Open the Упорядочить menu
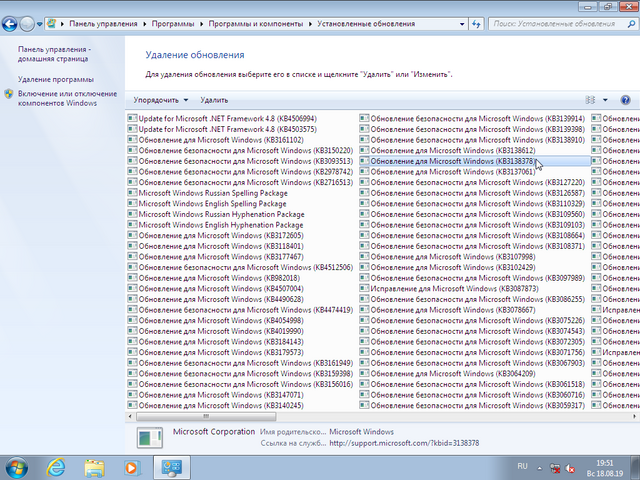The height and width of the screenshot is (480, 640). 160,100
